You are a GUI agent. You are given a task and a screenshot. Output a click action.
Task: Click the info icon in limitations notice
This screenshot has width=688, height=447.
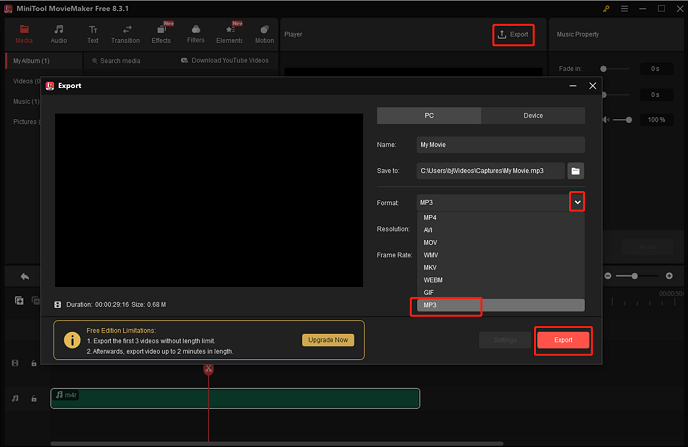[72, 340]
